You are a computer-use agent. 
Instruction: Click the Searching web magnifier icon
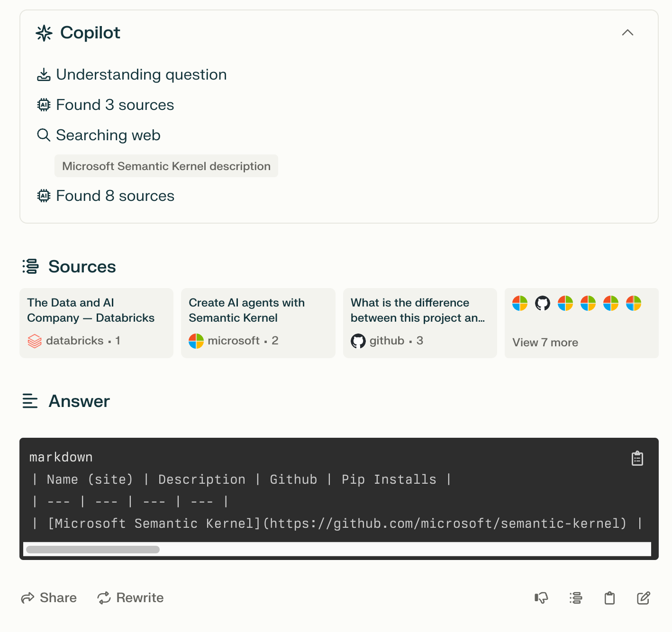click(44, 135)
